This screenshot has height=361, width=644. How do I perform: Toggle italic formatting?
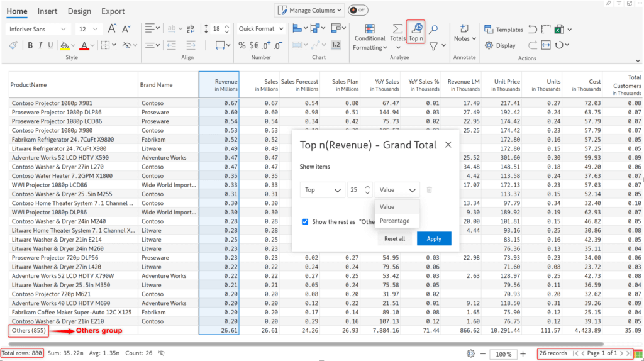tap(40, 45)
